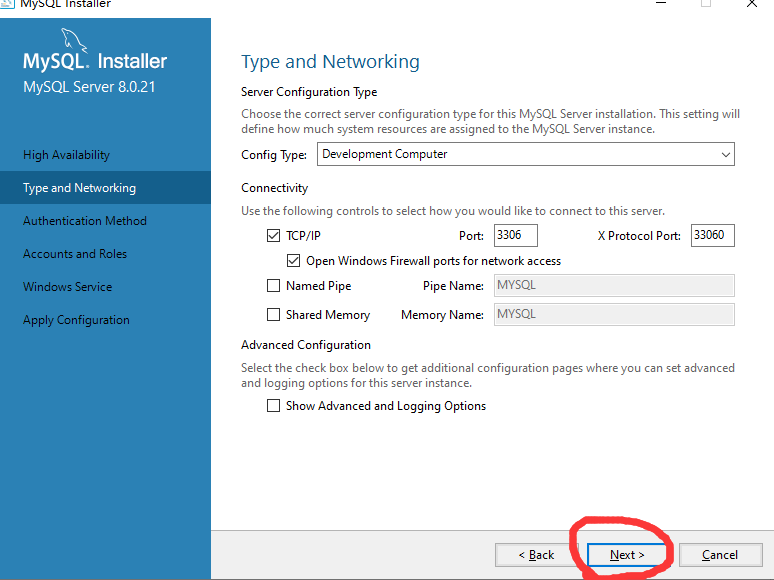The width and height of the screenshot is (774, 580).
Task: Go to Apply Configuration step
Action: tap(76, 320)
